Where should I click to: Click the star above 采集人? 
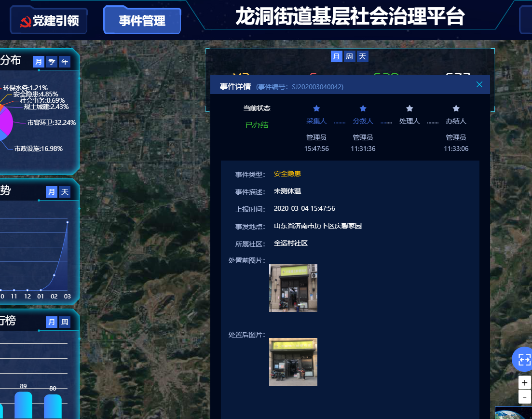[x=316, y=108]
